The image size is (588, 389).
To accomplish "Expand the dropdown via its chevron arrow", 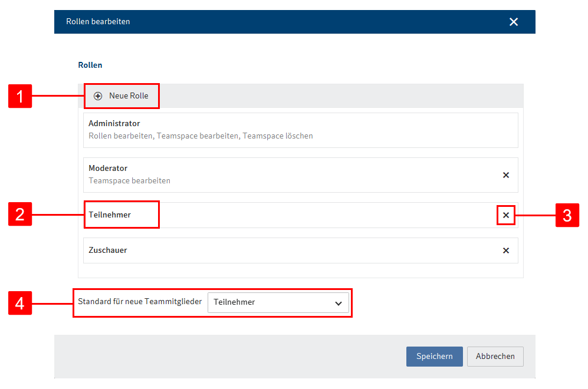I will [x=339, y=303].
